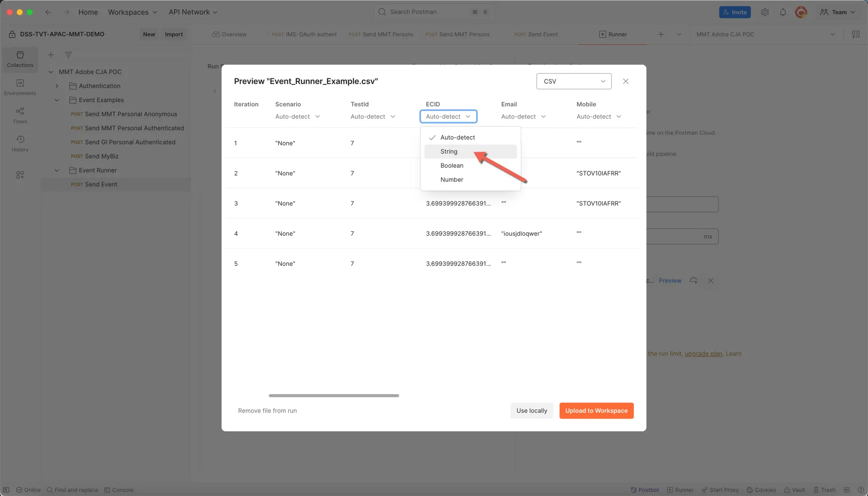Viewport: 868px width, 496px height.
Task: Open Console in the status bar
Action: [x=119, y=490]
